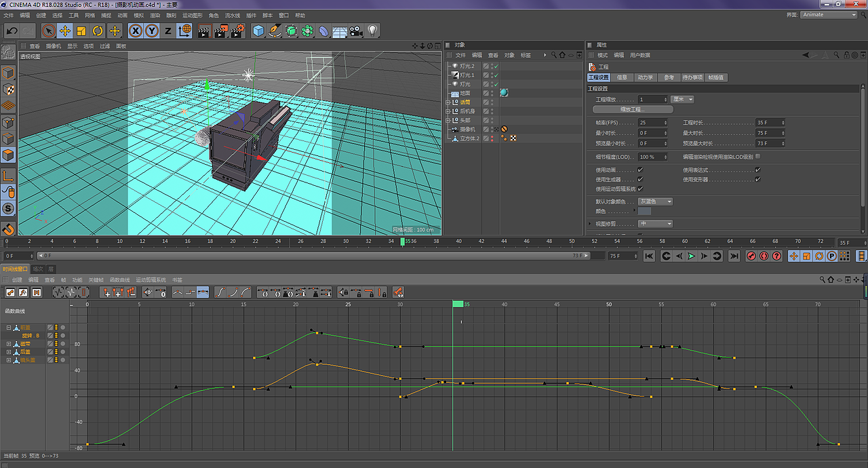Viewport: 868px width, 468px height.
Task: Add a Light bulb object
Action: pyautogui.click(x=372, y=31)
